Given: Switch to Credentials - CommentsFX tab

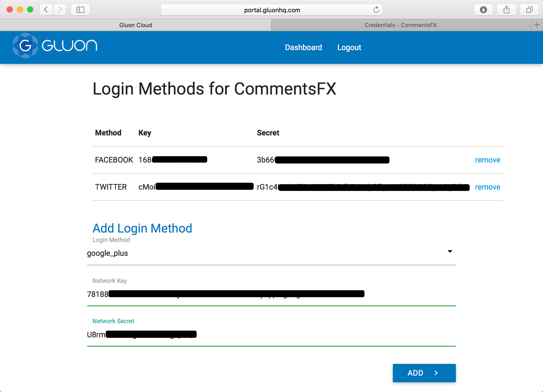Looking at the screenshot, I should (401, 25).
